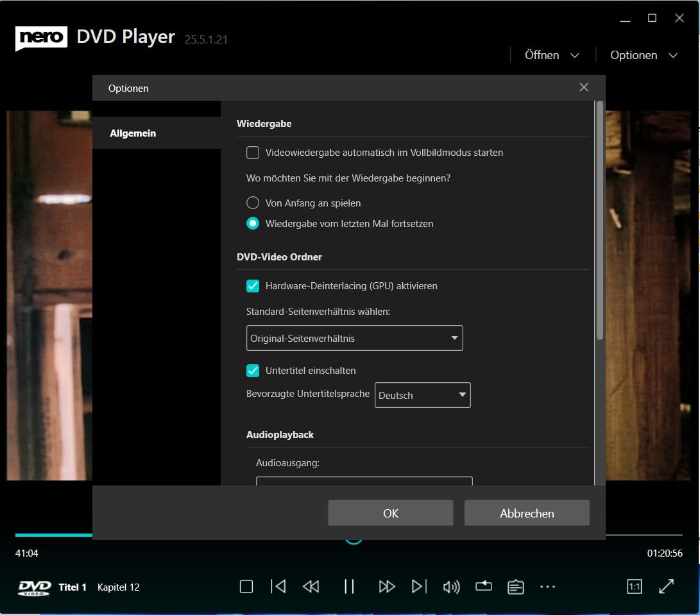
Task: Click the DVD-Video Ordner section heading
Action: coord(279,257)
